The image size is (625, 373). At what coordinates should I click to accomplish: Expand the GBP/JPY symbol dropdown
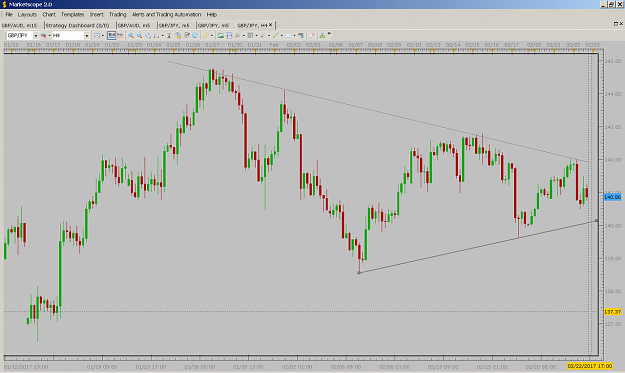(35, 35)
